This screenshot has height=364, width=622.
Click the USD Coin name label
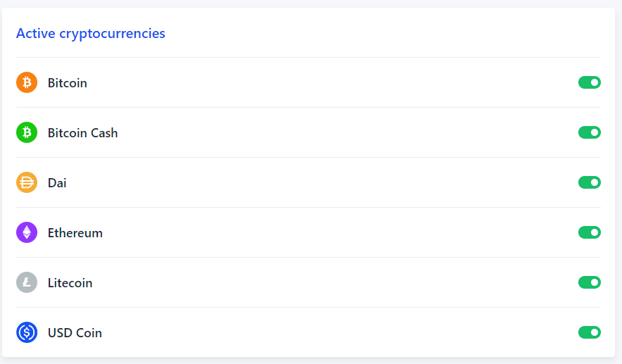click(75, 333)
